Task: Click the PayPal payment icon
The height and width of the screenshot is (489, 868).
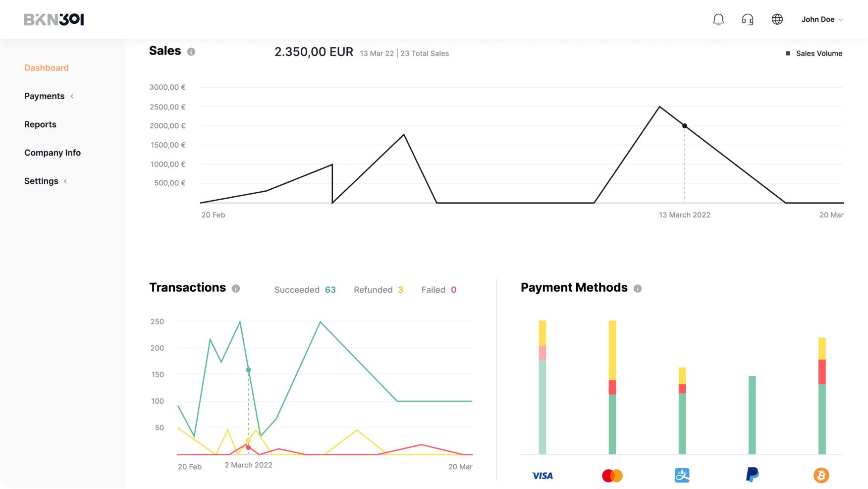Action: coord(752,475)
